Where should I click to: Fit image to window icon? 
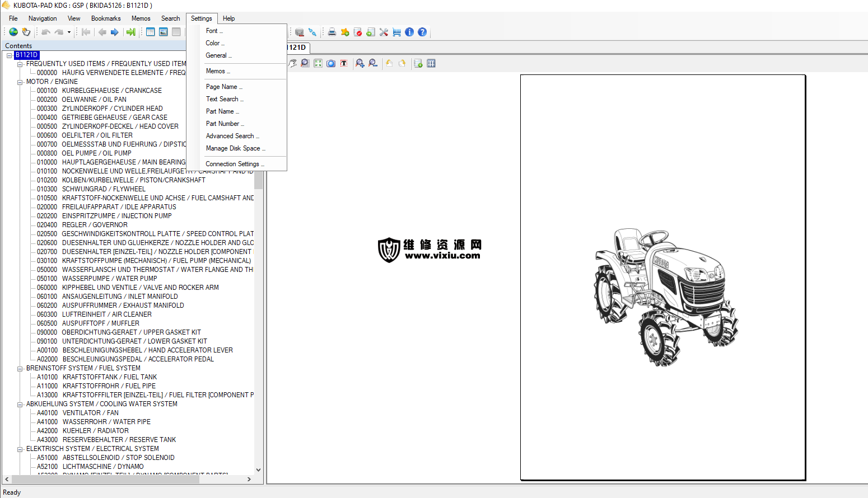(x=318, y=63)
